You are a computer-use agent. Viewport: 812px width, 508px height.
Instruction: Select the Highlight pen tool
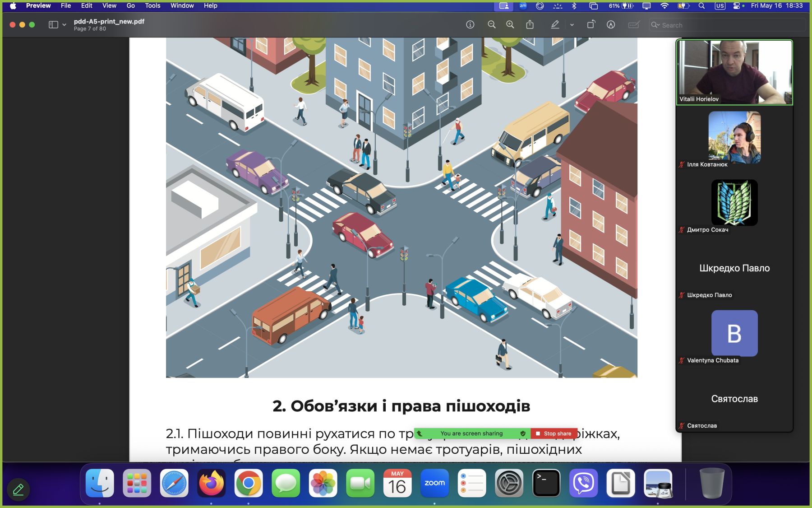555,25
